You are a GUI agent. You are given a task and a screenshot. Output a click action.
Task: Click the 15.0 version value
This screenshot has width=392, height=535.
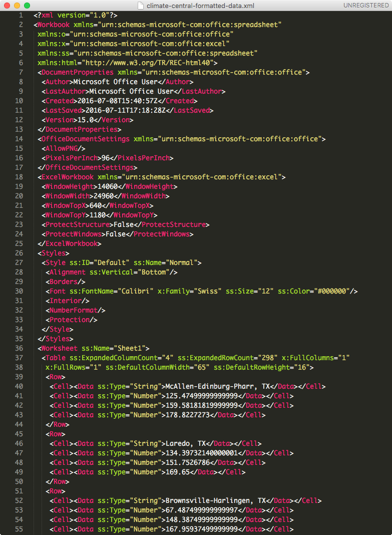(x=86, y=120)
